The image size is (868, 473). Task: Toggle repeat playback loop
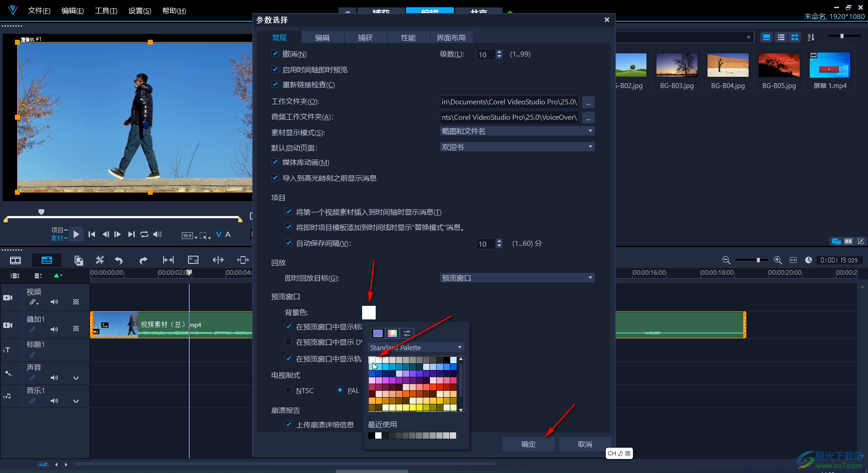[144, 234]
